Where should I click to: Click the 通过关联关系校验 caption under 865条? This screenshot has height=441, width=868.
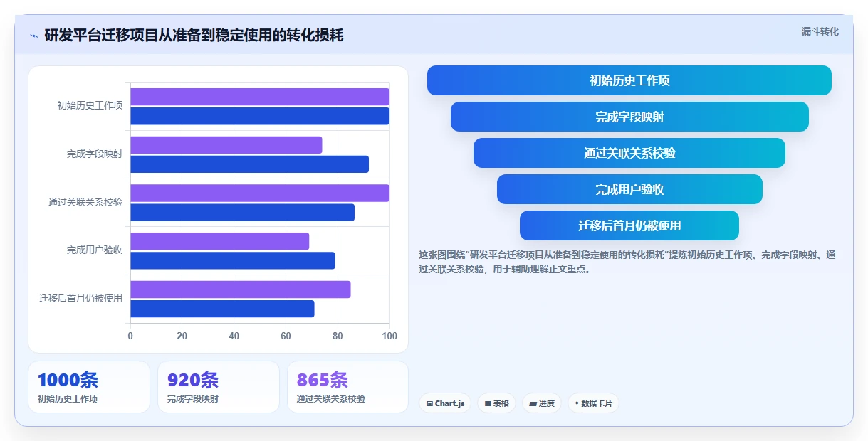click(331, 399)
